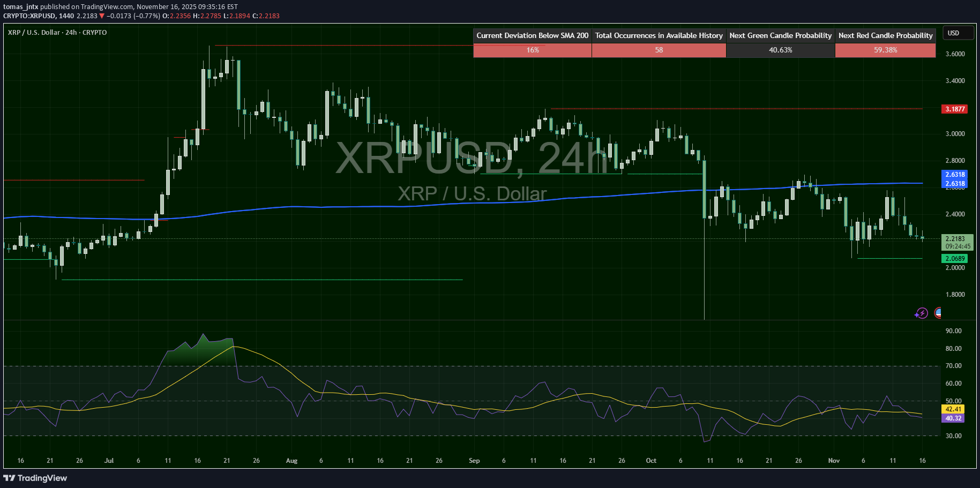
Task: Click the purple lightning bolt indicator icon
Action: click(922, 313)
